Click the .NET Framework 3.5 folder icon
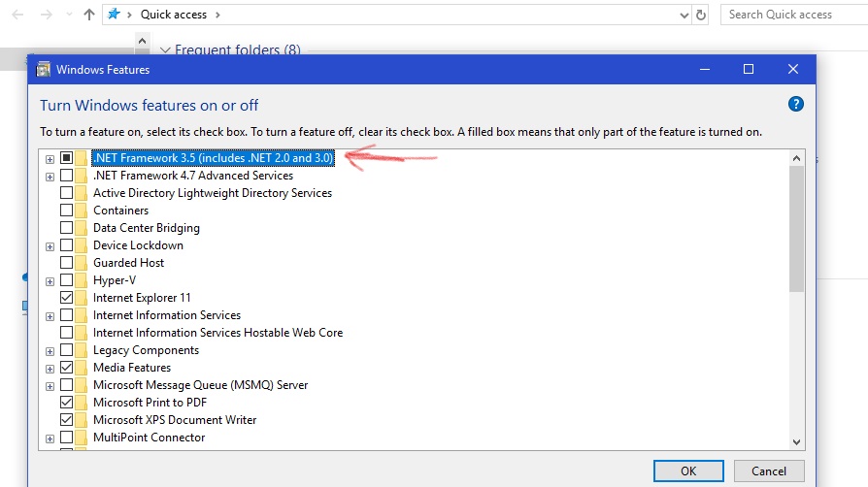This screenshot has height=487, width=868. pos(82,158)
